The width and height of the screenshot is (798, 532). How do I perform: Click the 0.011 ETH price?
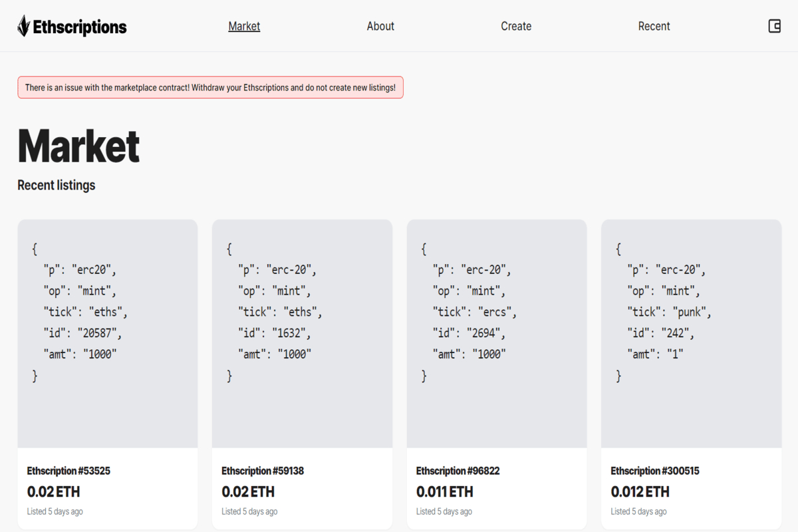click(x=445, y=492)
